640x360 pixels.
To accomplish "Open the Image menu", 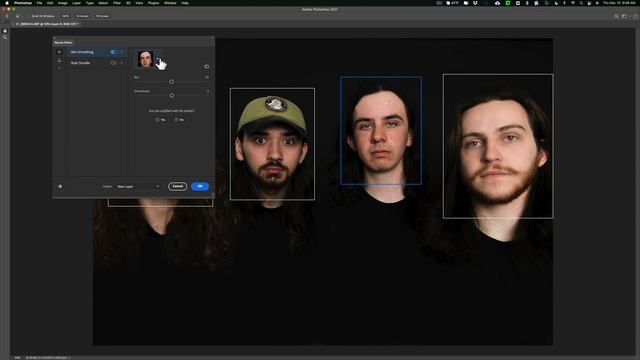I will coord(62,3).
